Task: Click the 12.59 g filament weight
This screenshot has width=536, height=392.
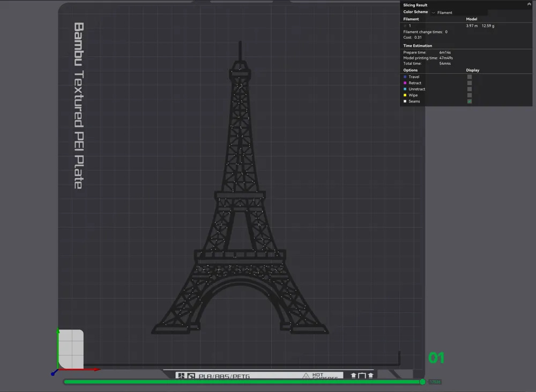Action: [x=488, y=26]
